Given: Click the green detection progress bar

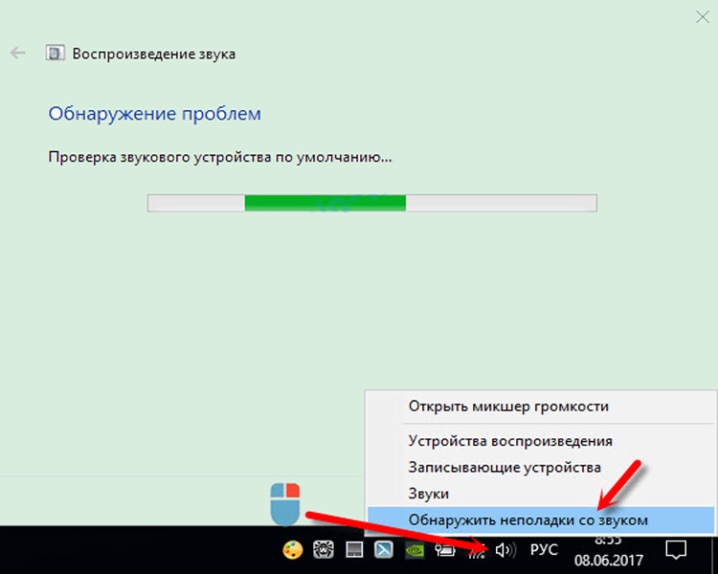Looking at the screenshot, I should [372, 203].
